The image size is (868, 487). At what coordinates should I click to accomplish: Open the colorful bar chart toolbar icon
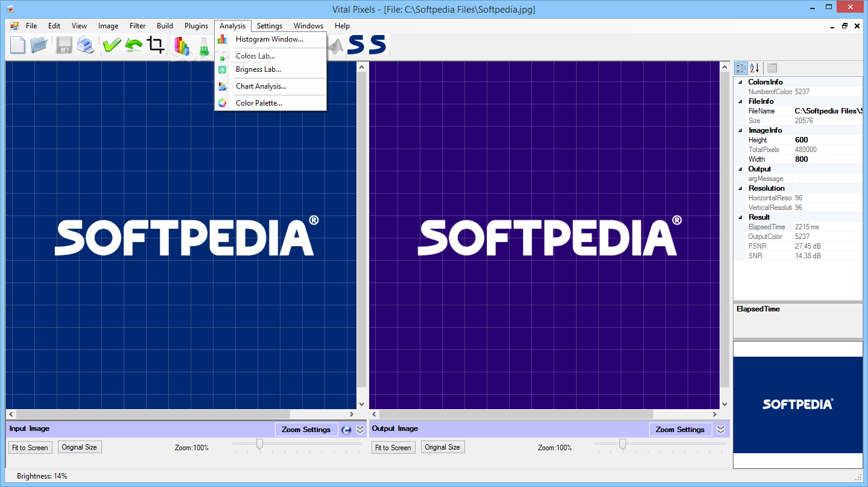pyautogui.click(x=181, y=45)
